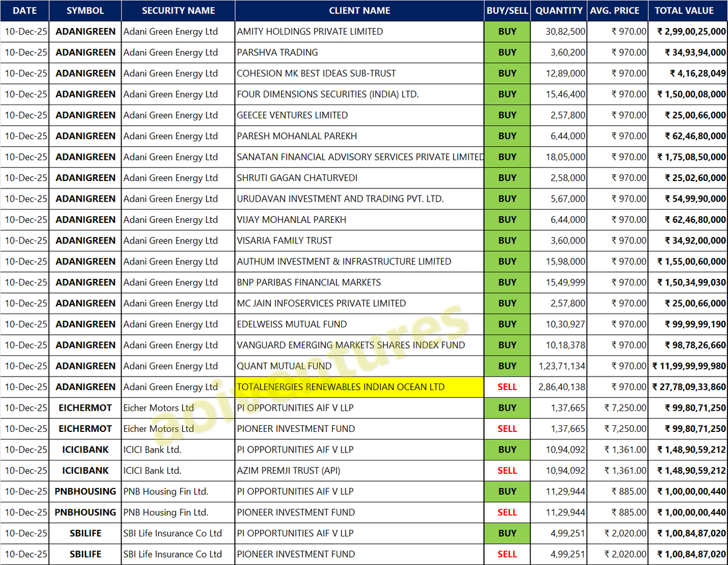Click the AVG. PRICE column header
Image resolution: width=728 pixels, height=565 pixels.
(x=617, y=11)
